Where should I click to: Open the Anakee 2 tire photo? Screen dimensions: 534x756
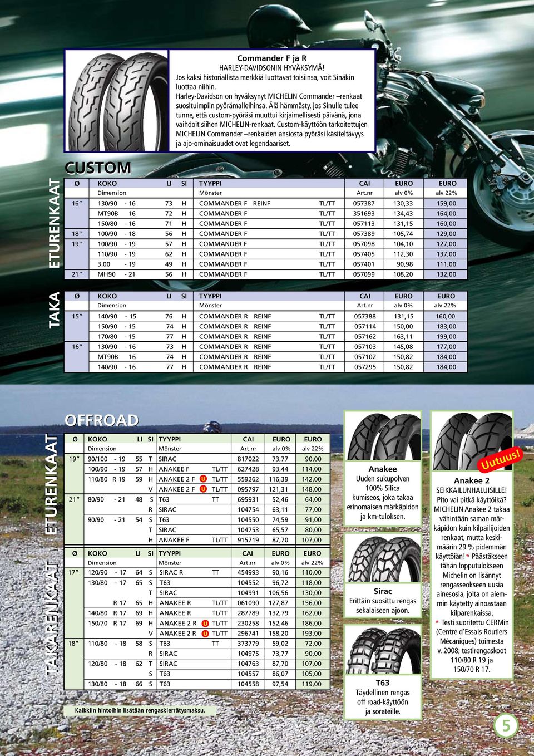[x=471, y=441]
